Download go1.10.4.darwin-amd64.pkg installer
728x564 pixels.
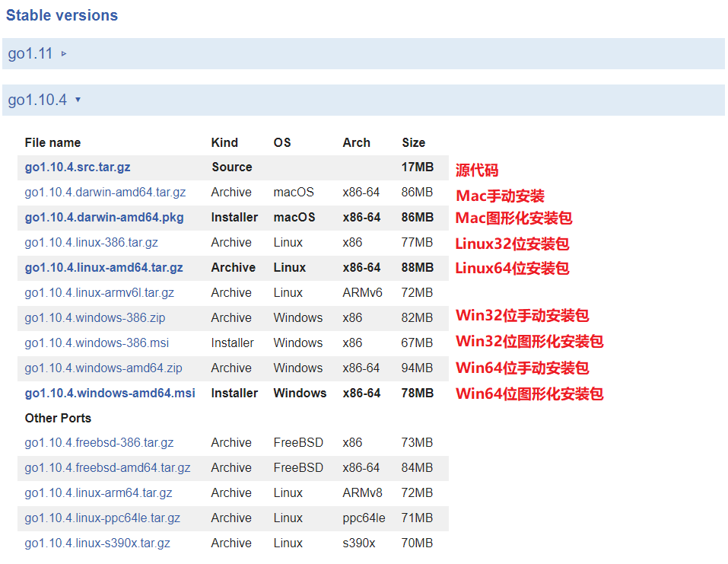(x=104, y=218)
